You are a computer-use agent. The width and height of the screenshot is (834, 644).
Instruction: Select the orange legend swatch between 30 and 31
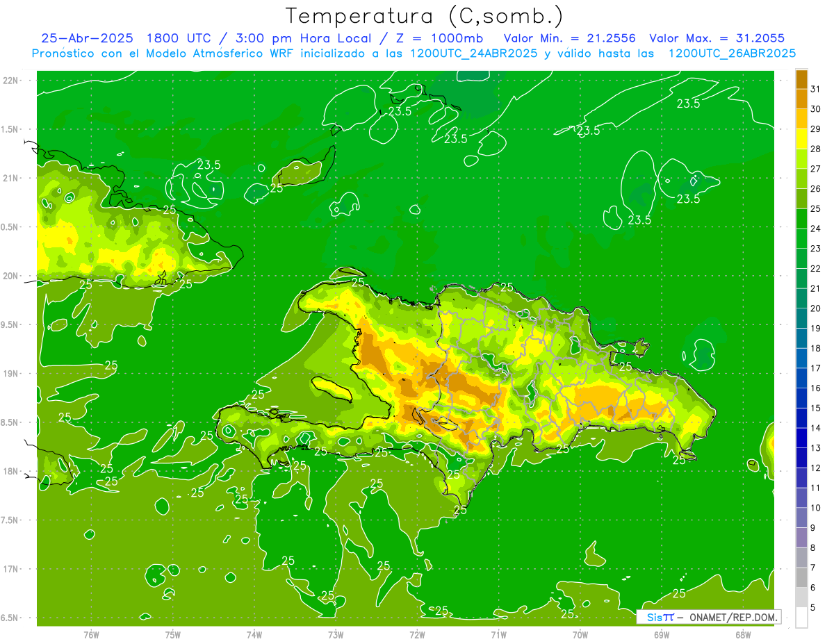point(801,99)
